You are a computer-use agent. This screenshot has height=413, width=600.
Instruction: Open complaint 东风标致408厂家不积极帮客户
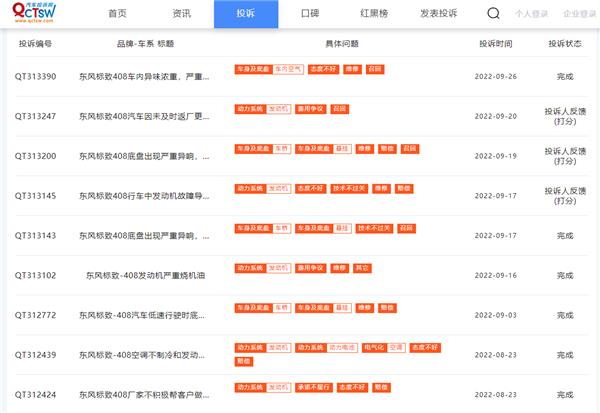(x=144, y=395)
